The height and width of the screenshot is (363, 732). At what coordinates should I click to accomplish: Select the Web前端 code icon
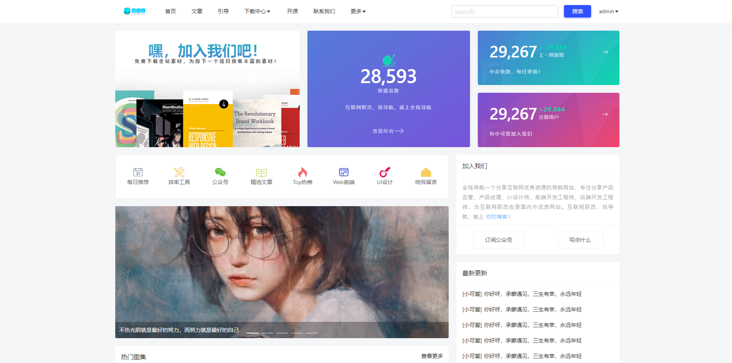click(x=344, y=172)
